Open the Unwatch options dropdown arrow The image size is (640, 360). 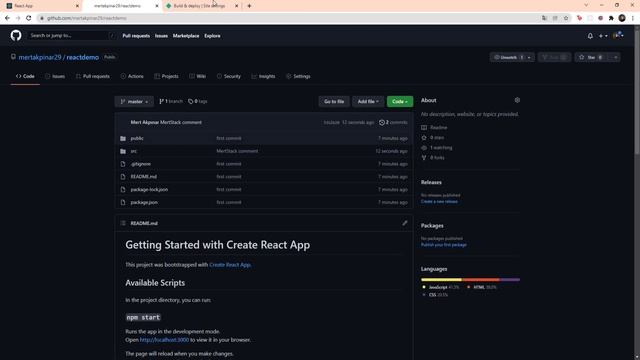(529, 57)
